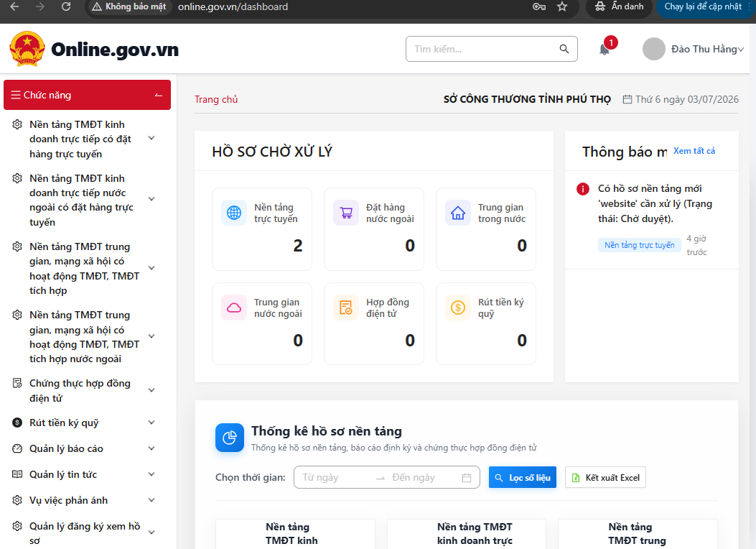Screen dimensions: 756x549
Task: Click the shopping cart icon for Đặt hàng nước ngoài
Action: (346, 213)
